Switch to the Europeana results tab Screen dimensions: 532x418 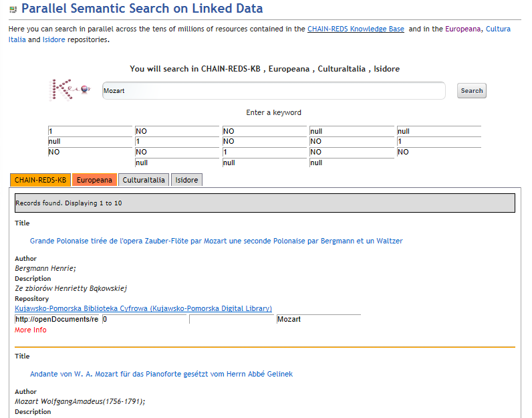94,180
